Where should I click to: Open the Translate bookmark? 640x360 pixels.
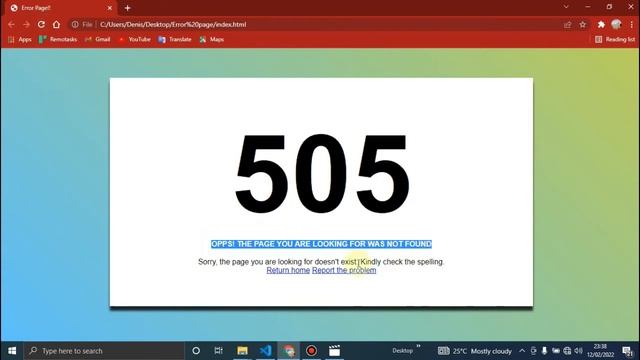tap(175, 40)
